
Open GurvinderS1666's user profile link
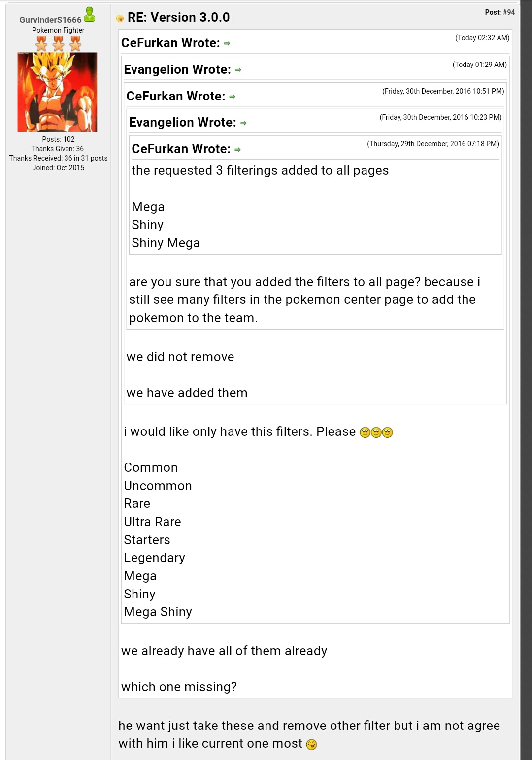[50, 20]
